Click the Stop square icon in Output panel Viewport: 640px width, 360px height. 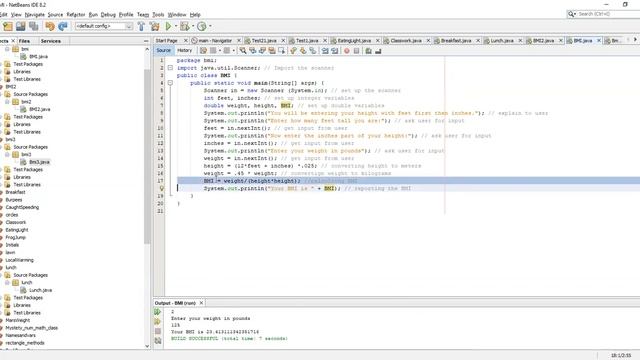pyautogui.click(x=158, y=331)
